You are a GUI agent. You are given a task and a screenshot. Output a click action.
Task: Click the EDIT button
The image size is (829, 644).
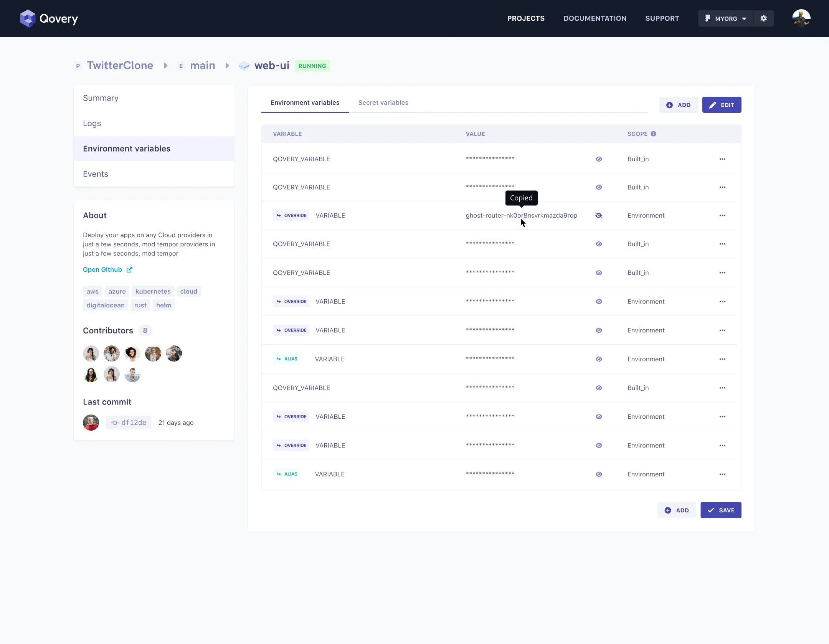722,105
